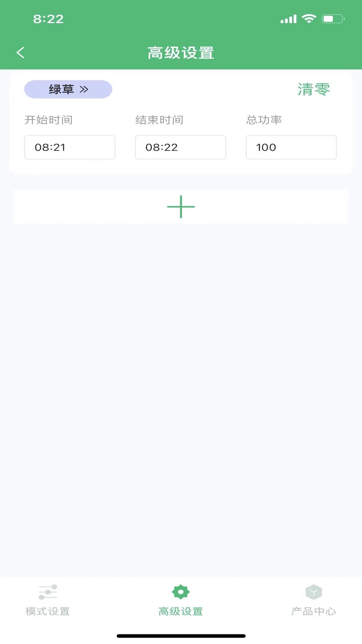This screenshot has width=362, height=644.
Task: Open the 结束时间 picker showing 08:22
Action: click(180, 147)
